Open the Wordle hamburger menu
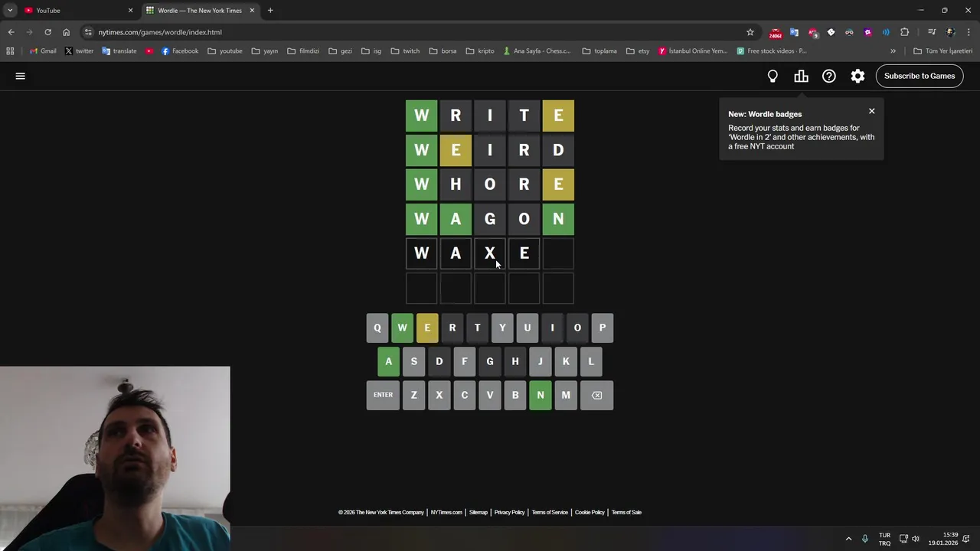980x551 pixels. [21, 76]
